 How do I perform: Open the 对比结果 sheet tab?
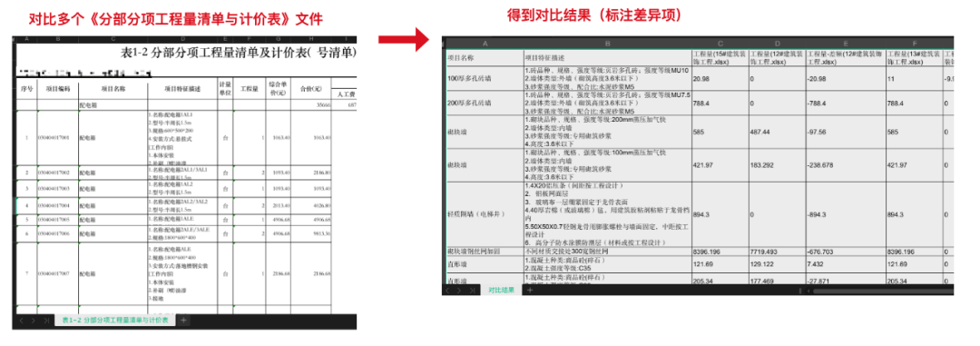[x=501, y=291]
